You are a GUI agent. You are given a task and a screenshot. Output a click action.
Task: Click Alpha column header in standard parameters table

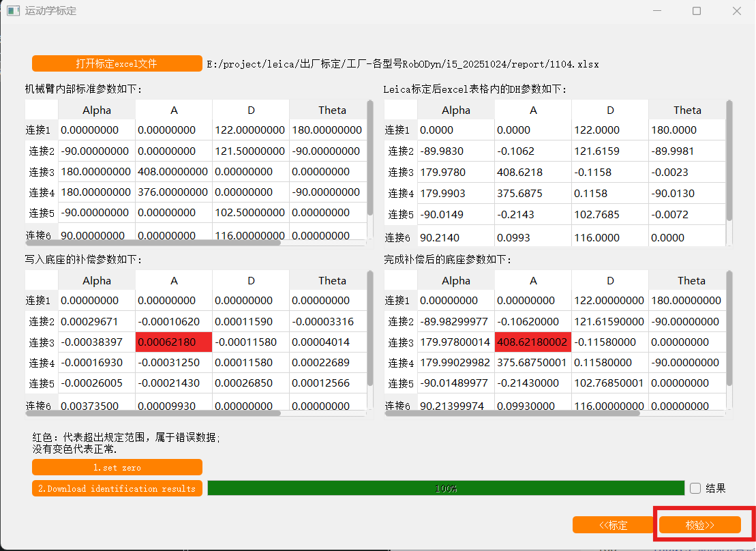pyautogui.click(x=97, y=110)
